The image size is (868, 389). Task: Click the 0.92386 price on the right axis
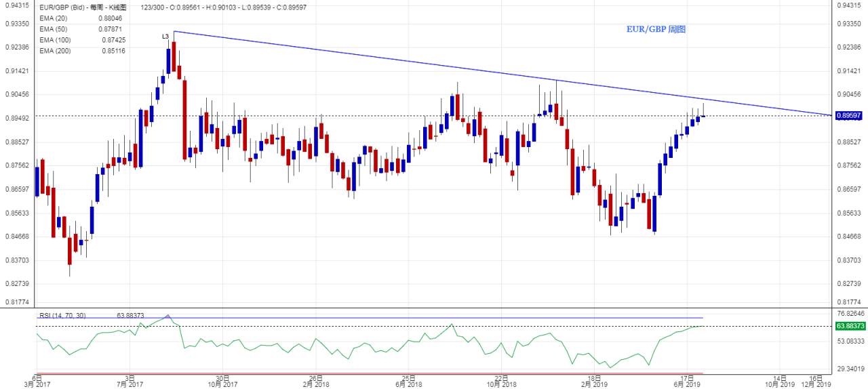[x=849, y=47]
